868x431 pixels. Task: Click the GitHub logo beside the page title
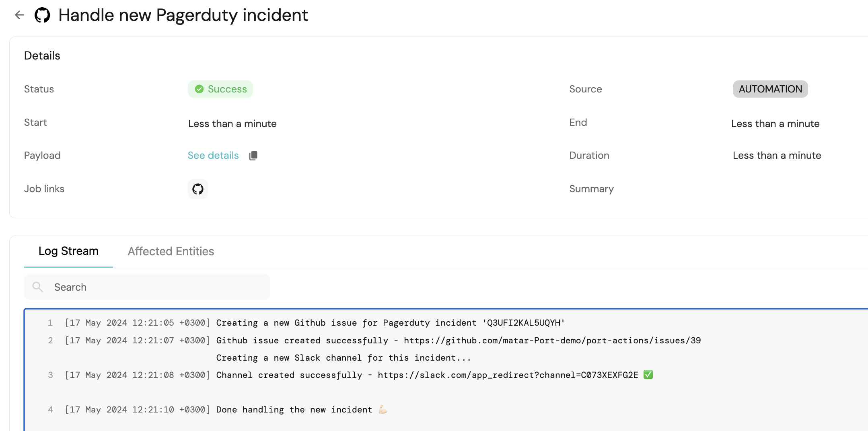[x=42, y=15]
